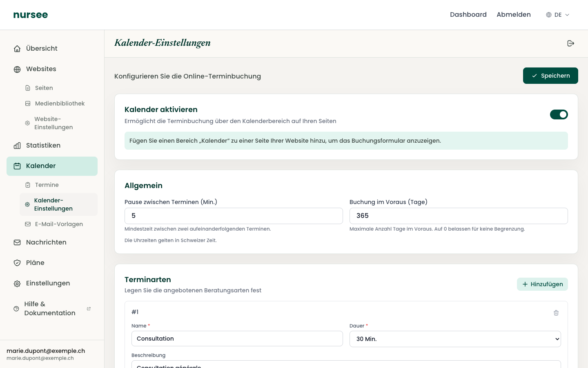Screen dimensions: 588x368
Task: Open E-Mail-Vorlagen
Action: click(58, 224)
